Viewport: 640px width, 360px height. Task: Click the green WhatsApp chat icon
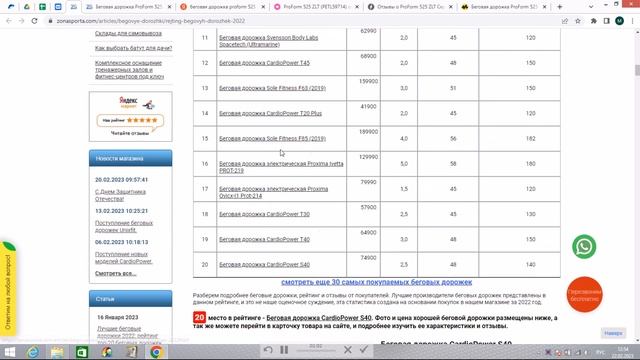click(584, 247)
